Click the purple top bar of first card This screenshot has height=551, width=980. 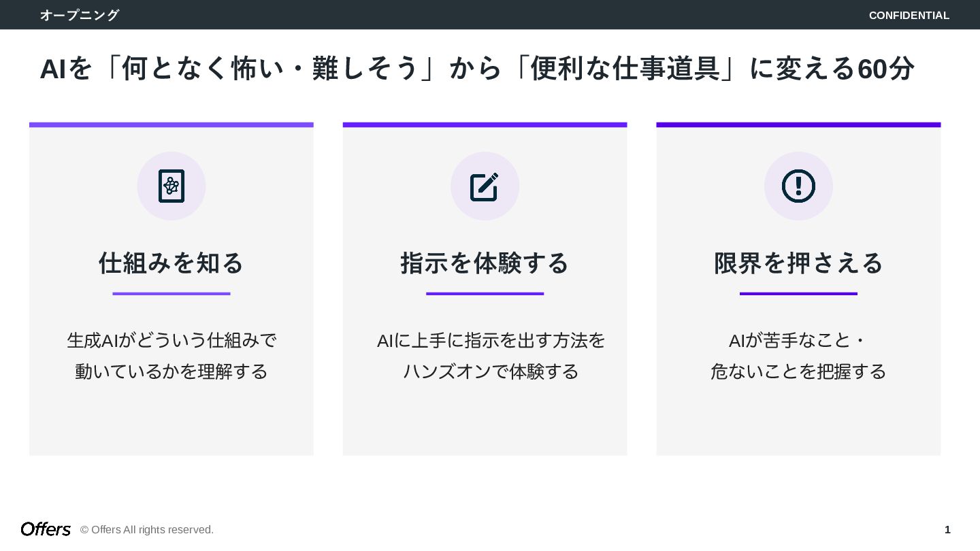coord(171,125)
